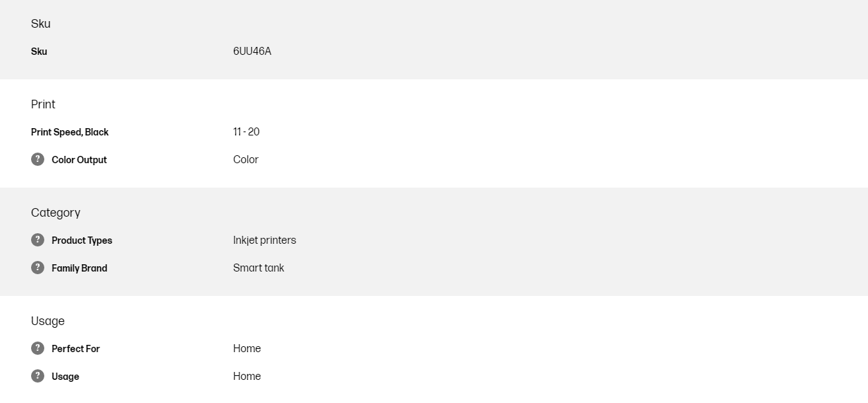868x403 pixels.
Task: Click the Usage section heading
Action: (x=48, y=321)
